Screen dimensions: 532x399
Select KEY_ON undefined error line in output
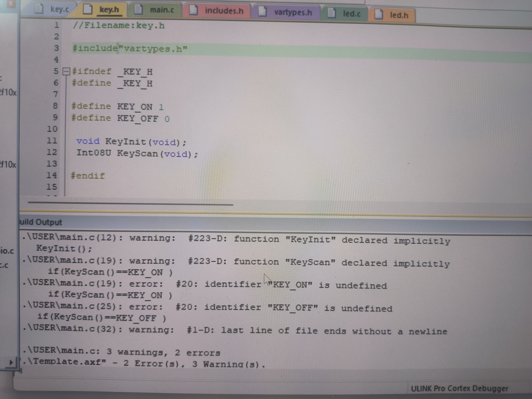(x=204, y=284)
